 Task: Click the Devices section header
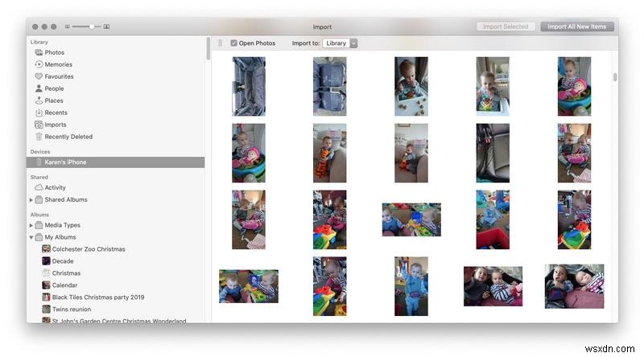coord(40,152)
